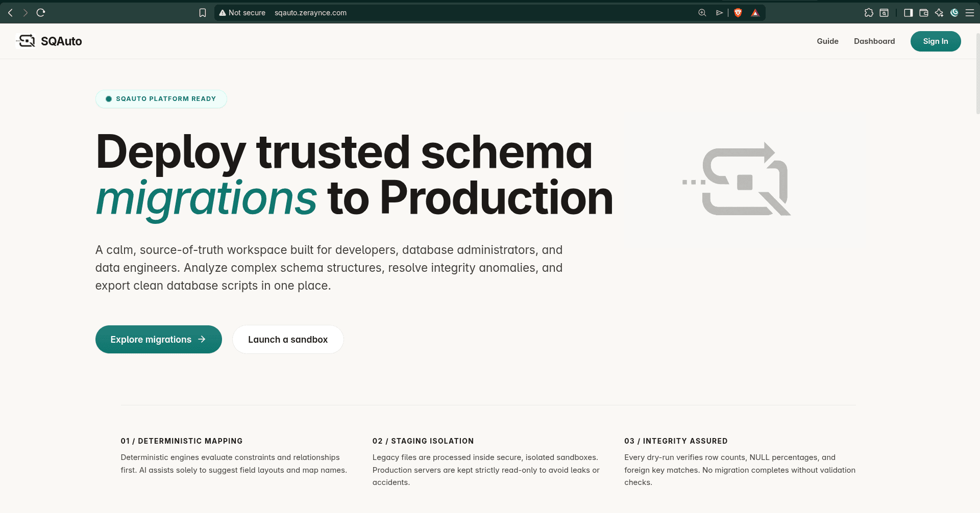Click the '01 / DETERMINISTIC MAPPING' heading
The height and width of the screenshot is (513, 980).
[182, 441]
